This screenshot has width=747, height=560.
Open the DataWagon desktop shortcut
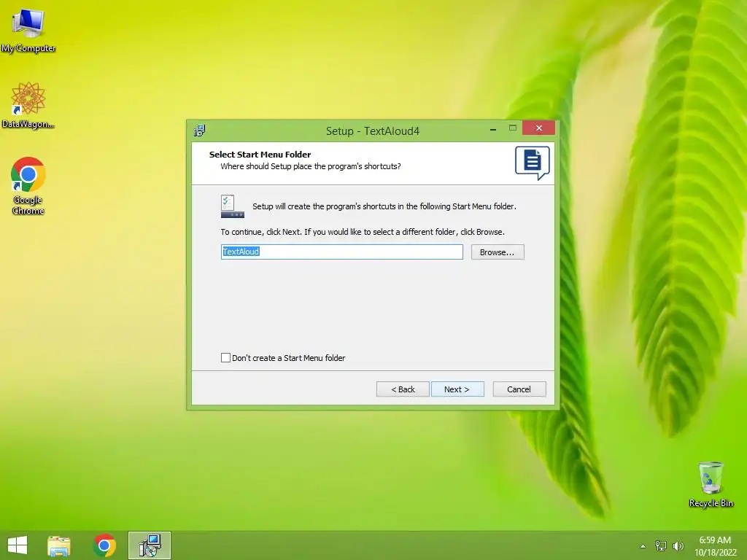click(x=28, y=105)
